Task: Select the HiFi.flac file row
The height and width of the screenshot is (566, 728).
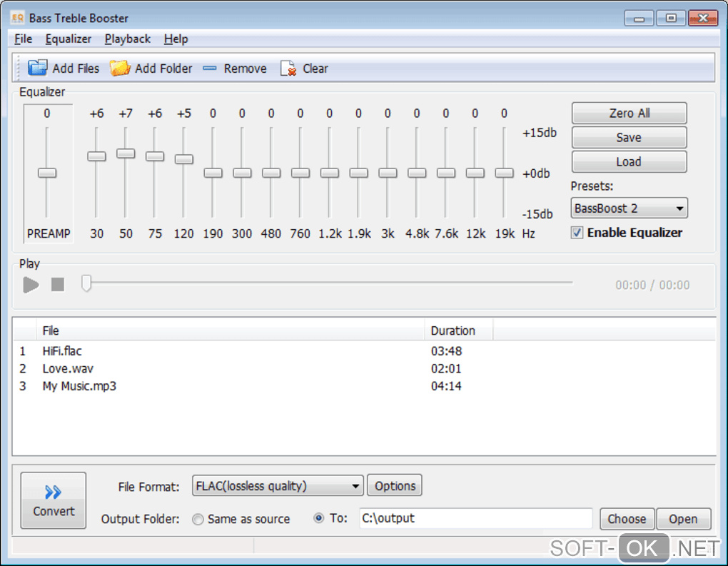Action: (x=364, y=351)
